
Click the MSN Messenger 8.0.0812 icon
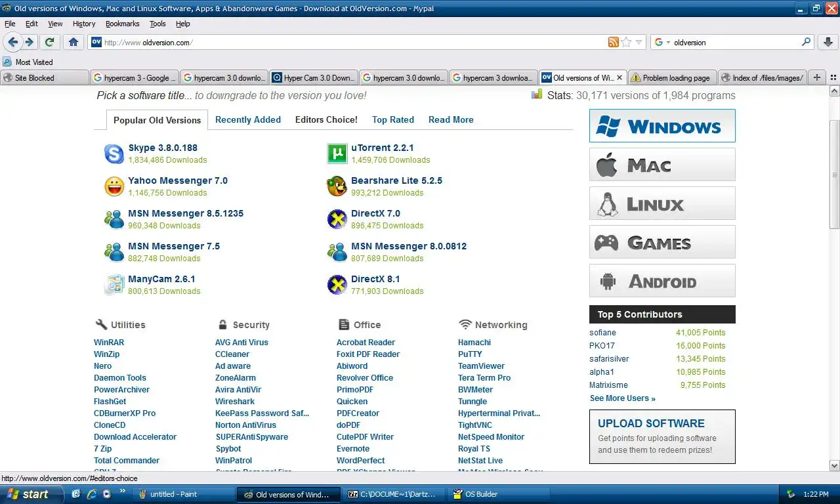[x=337, y=252]
